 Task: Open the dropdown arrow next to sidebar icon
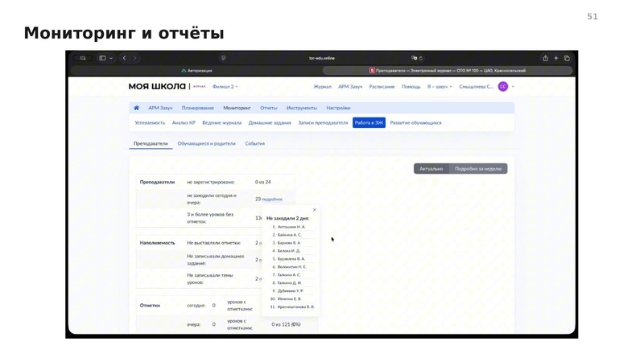pyautogui.click(x=111, y=58)
